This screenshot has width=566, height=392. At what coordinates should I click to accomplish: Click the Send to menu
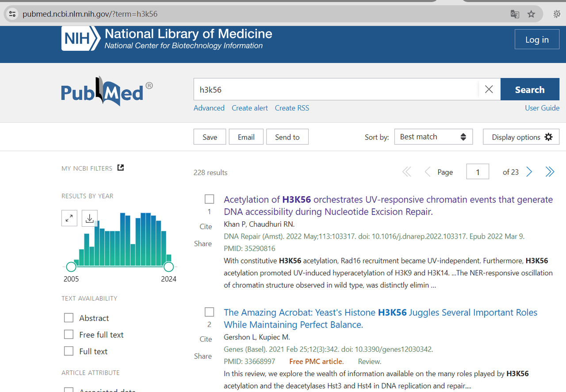(287, 137)
